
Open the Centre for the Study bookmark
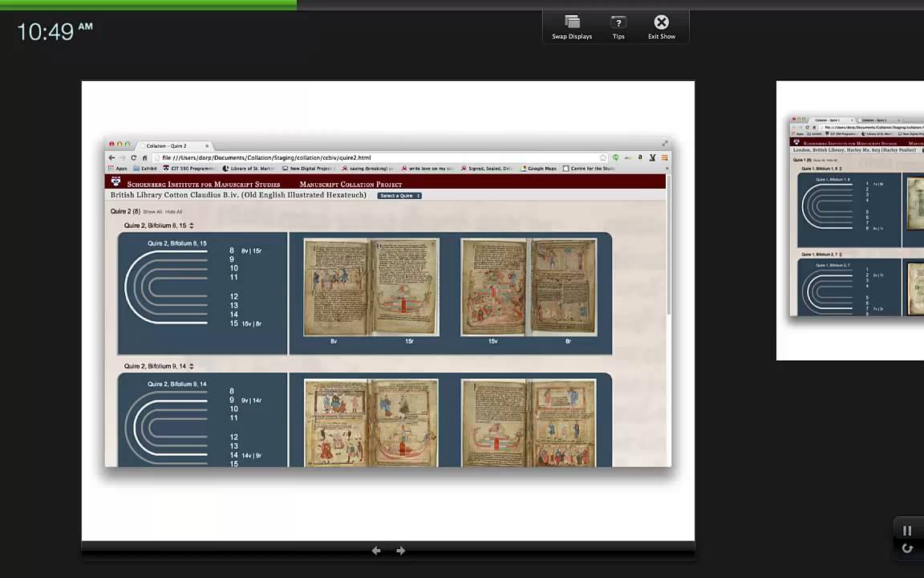589,169
